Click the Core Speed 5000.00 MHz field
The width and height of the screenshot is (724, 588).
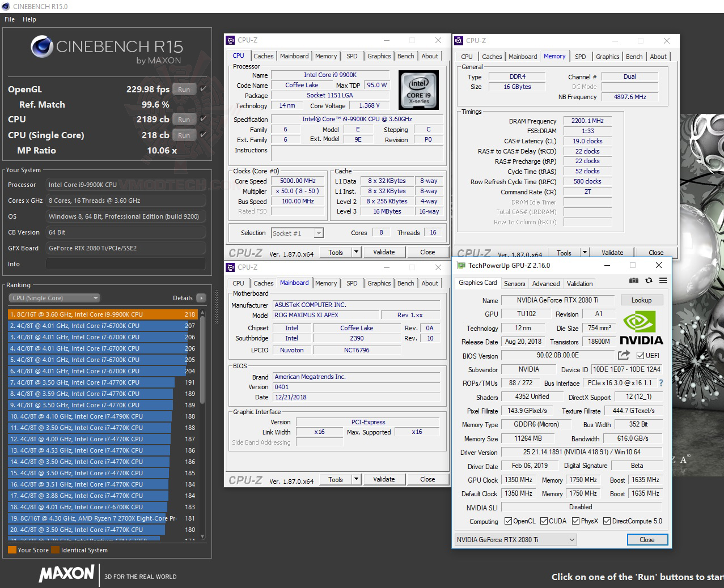point(298,181)
